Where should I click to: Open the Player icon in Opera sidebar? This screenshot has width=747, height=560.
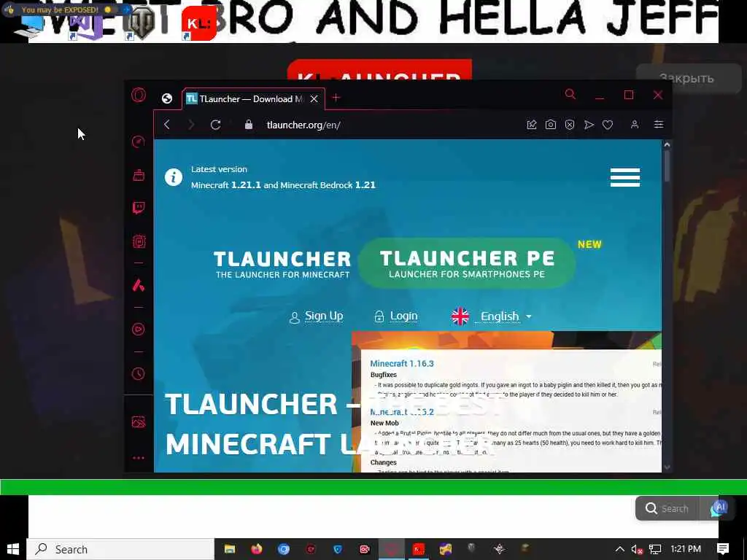click(139, 329)
